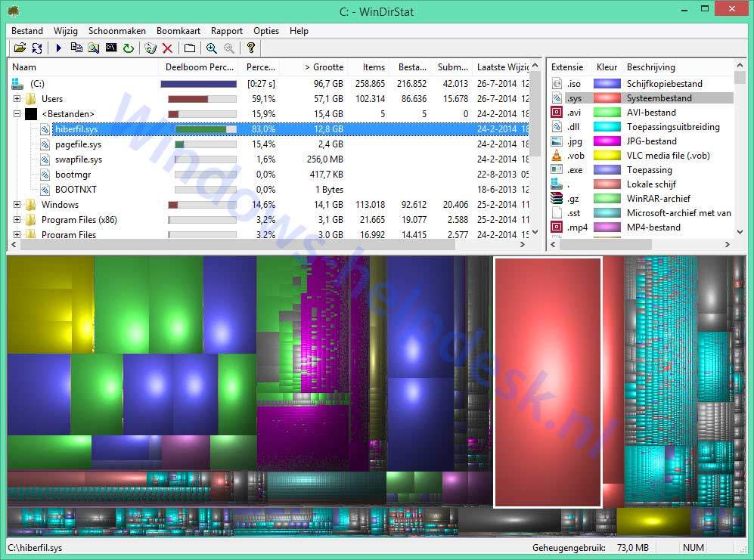The image size is (754, 560).
Task: Click the blue .iso color swatch
Action: pos(607,84)
